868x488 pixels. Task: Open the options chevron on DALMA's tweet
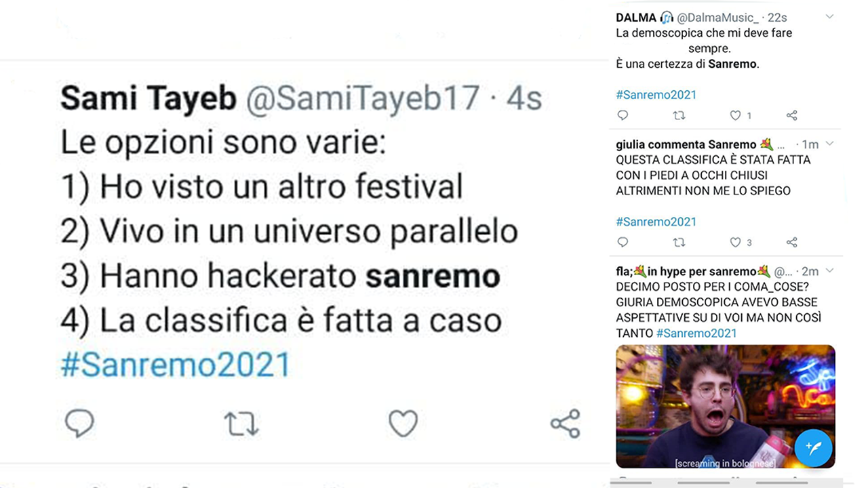click(x=829, y=17)
